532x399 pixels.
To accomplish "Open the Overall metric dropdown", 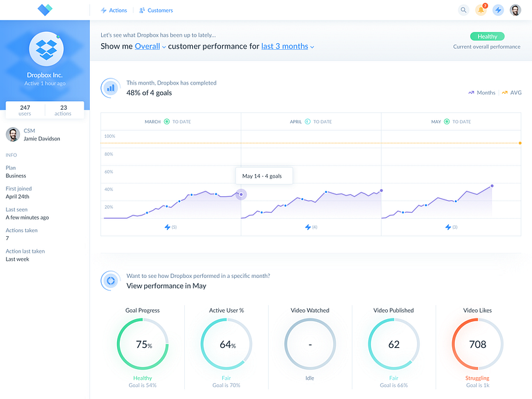I will (x=147, y=46).
